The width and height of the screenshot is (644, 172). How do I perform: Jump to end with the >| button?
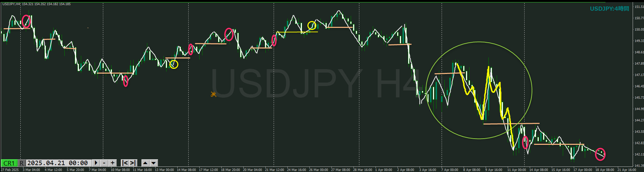coord(133,163)
